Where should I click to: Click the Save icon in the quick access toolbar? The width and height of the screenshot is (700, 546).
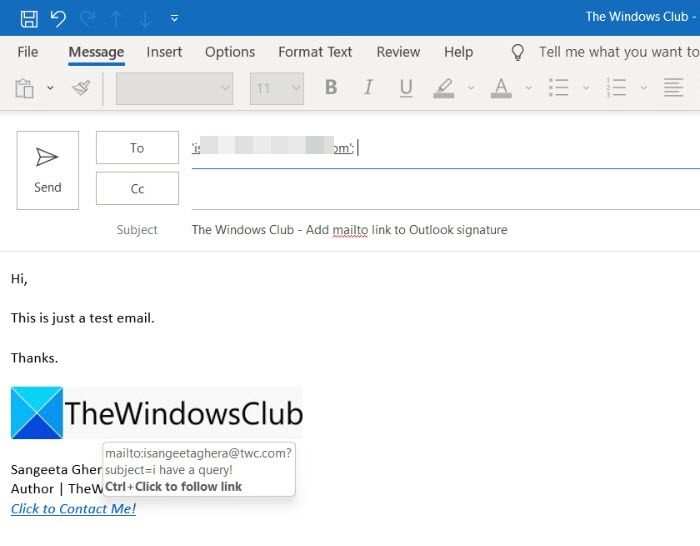(x=29, y=19)
